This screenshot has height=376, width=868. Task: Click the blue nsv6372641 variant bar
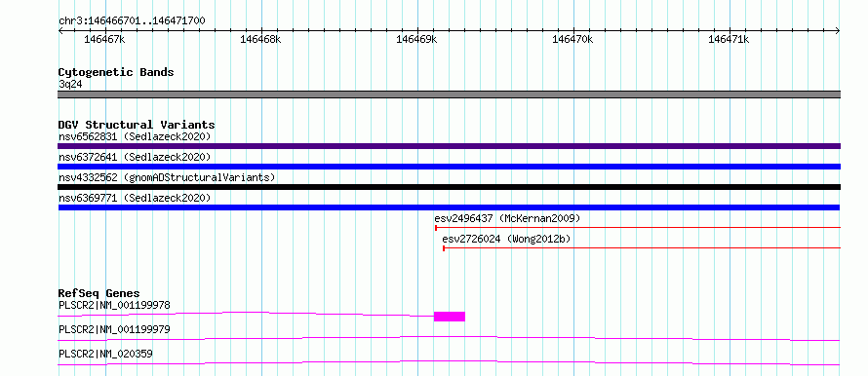[449, 167]
